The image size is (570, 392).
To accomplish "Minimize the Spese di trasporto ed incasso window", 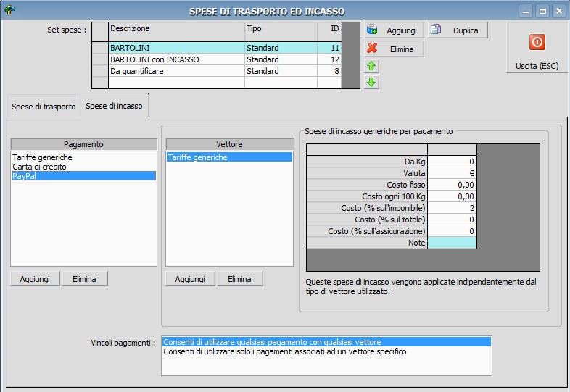I will (526, 12).
